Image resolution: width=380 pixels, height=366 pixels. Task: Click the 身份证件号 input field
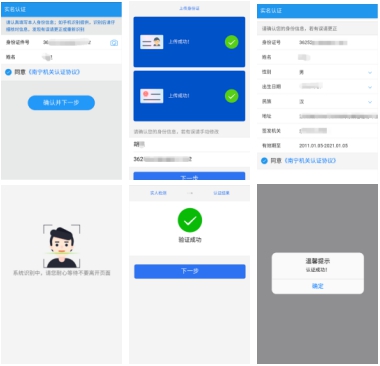tap(61, 42)
